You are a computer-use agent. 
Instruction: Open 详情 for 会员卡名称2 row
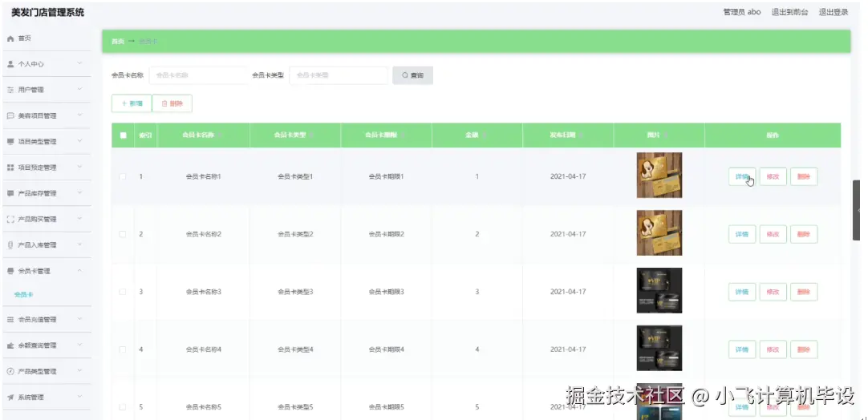coord(742,234)
